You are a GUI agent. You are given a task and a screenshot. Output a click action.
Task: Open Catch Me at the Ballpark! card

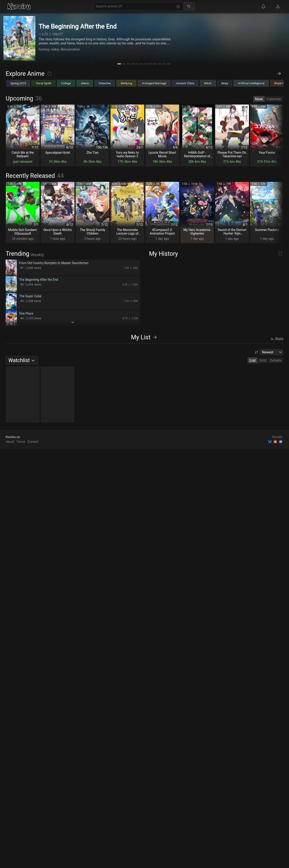click(x=23, y=135)
